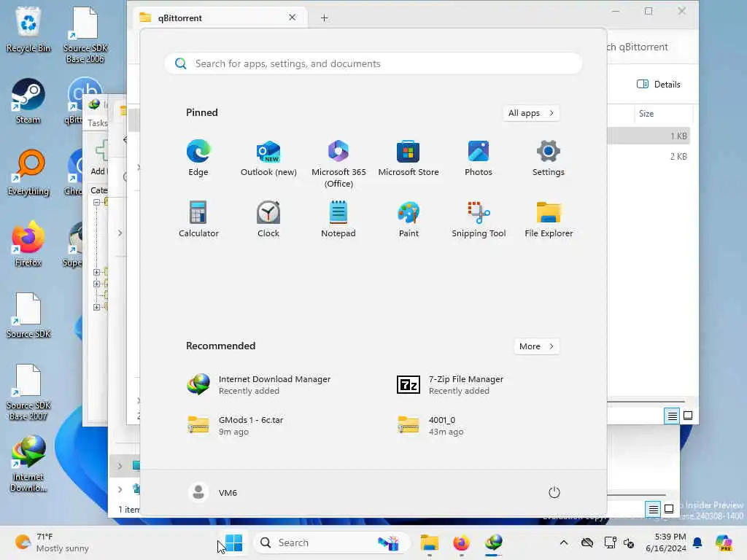The height and width of the screenshot is (560, 747).
Task: Open File Explorer from the taskbar
Action: 429,542
